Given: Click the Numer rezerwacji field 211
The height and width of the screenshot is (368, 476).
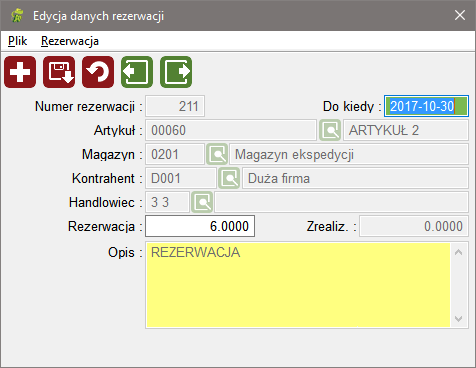Looking at the screenshot, I should 175,106.
